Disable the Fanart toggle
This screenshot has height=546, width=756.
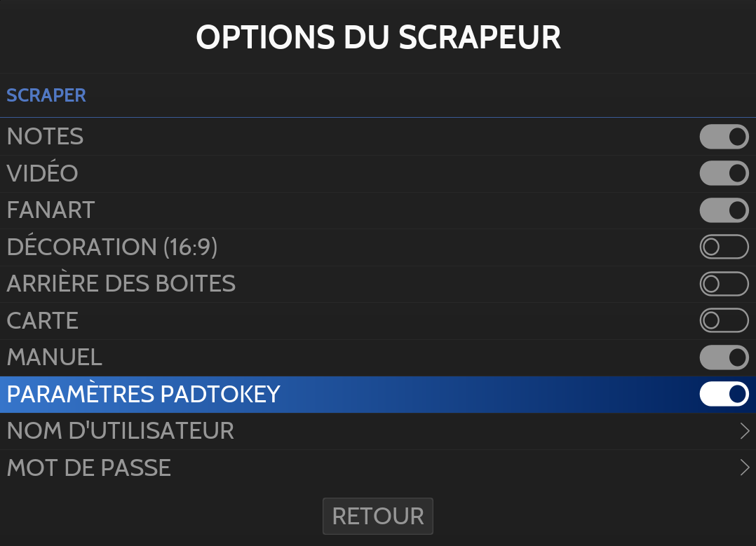coord(724,210)
